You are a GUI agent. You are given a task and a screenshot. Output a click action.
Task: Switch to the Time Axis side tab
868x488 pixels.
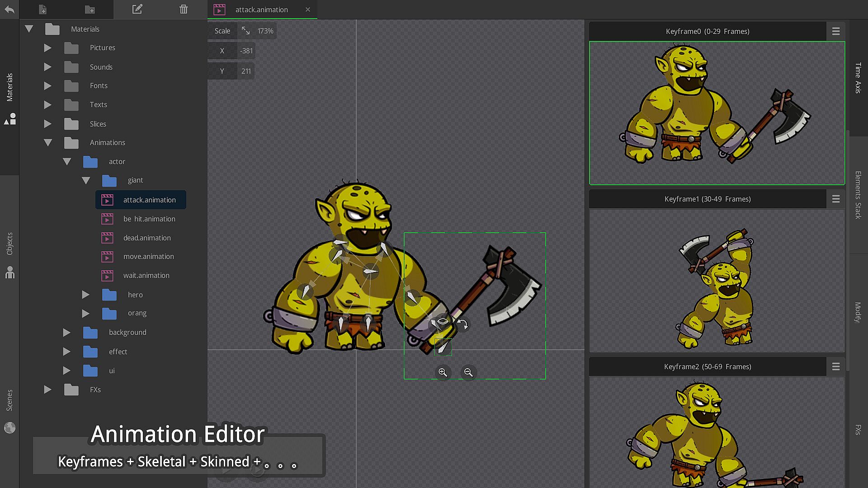pos(858,78)
